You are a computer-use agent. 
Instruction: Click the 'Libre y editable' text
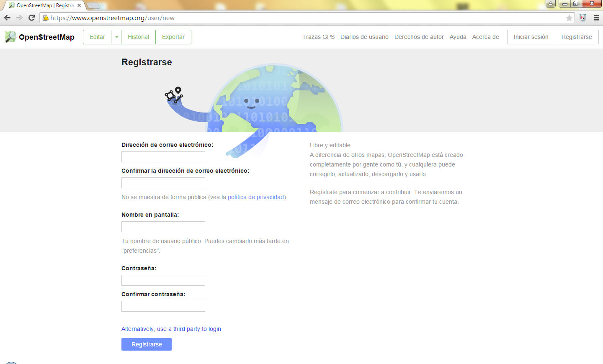tap(330, 145)
